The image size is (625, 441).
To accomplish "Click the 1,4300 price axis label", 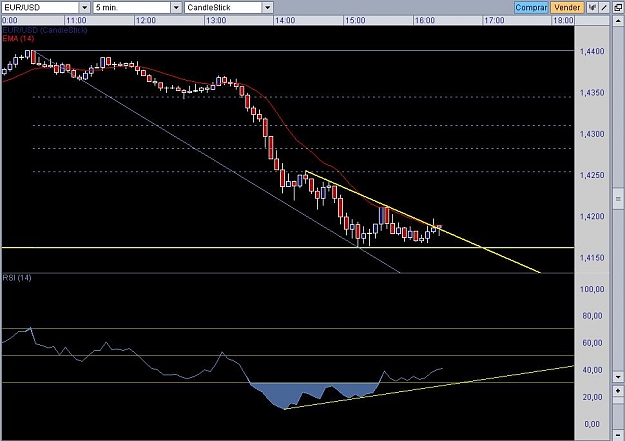I will pos(592,134).
